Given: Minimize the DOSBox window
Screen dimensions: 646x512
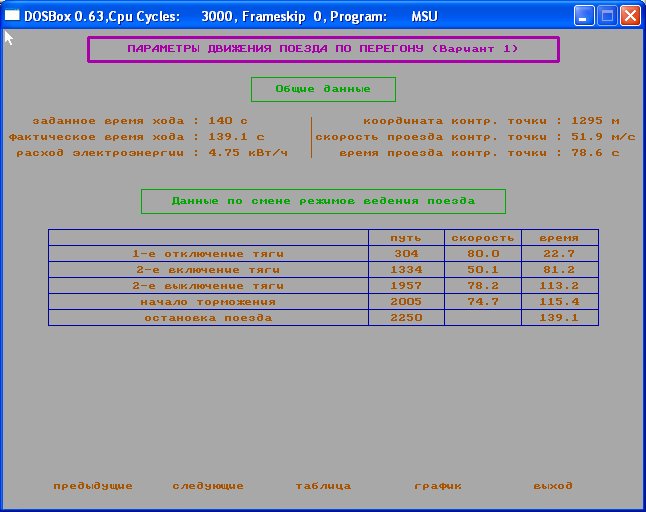Looking at the screenshot, I should tap(584, 16).
